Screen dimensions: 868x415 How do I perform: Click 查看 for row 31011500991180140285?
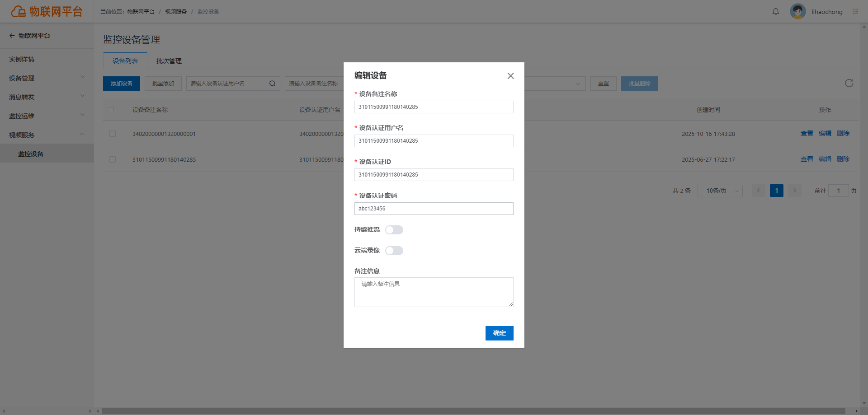tap(807, 159)
